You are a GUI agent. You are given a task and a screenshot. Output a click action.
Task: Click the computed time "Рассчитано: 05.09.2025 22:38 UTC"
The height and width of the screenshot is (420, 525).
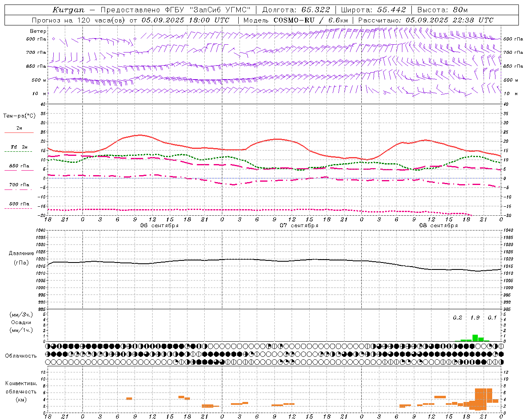tap(426, 20)
